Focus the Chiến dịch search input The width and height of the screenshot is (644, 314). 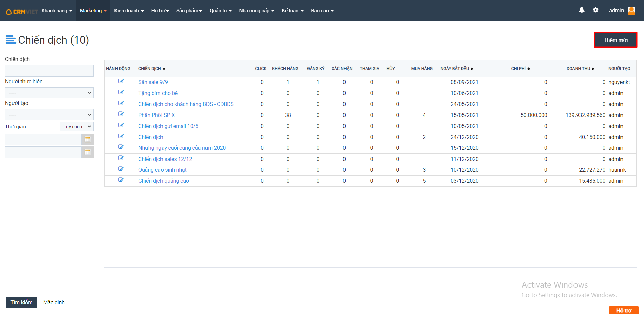(x=49, y=71)
